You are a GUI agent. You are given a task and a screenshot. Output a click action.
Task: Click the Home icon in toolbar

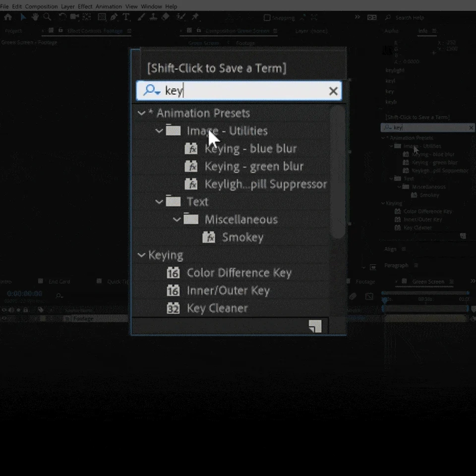[8, 17]
